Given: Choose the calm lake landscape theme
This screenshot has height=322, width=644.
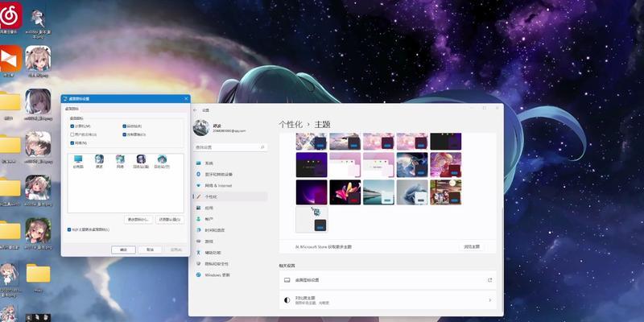Looking at the screenshot, I should coord(378,192).
